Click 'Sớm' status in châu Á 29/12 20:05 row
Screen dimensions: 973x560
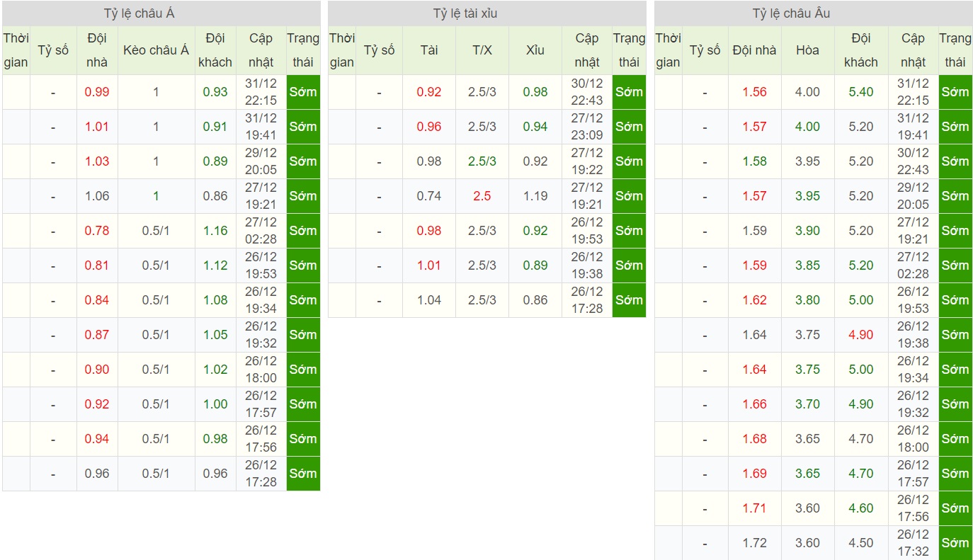click(x=303, y=161)
